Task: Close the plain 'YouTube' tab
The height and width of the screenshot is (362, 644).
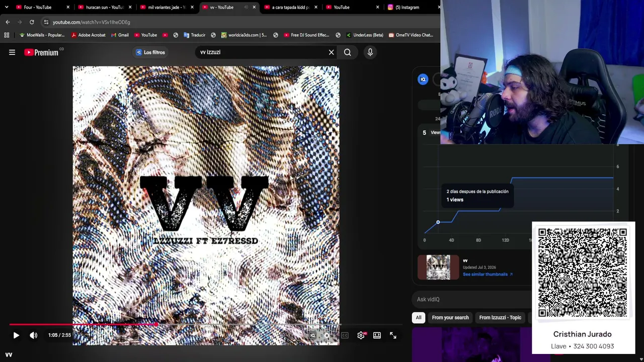Action: (x=378, y=8)
